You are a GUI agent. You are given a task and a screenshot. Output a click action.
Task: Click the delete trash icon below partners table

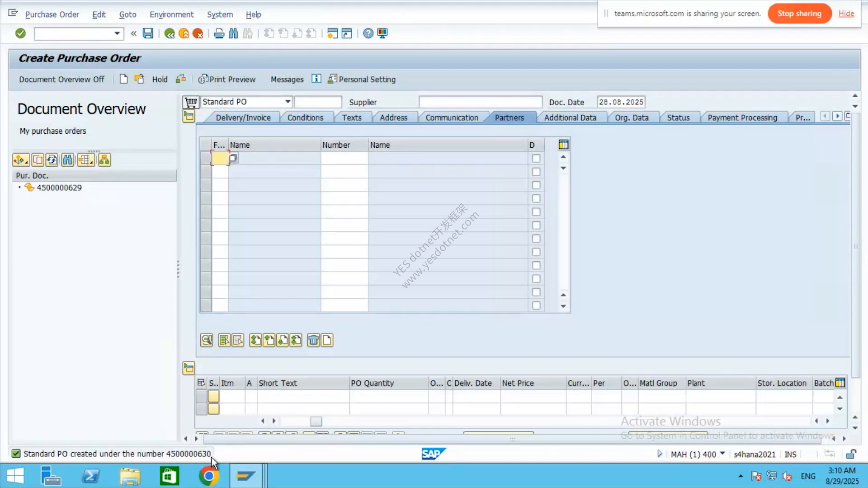313,340
